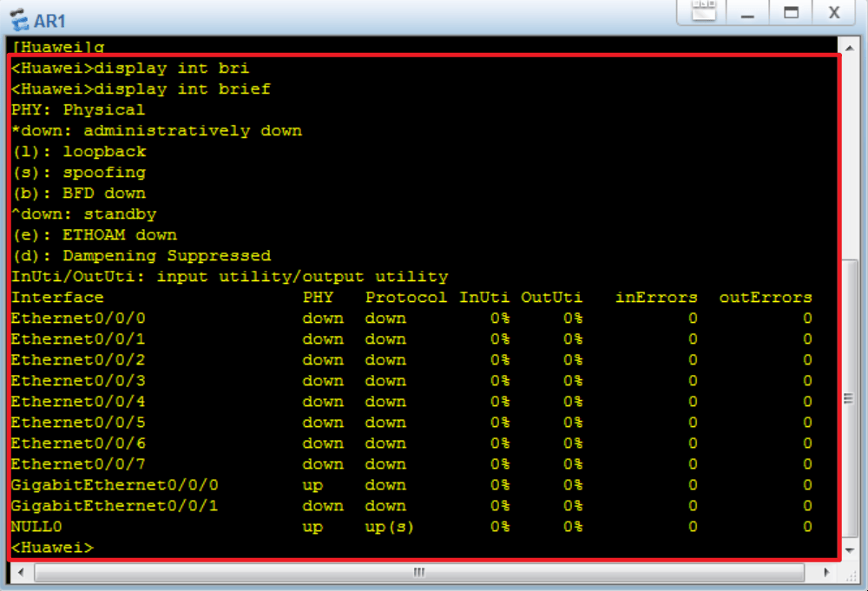
Task: Click the horizontal scrollbar left arrow
Action: [21, 572]
